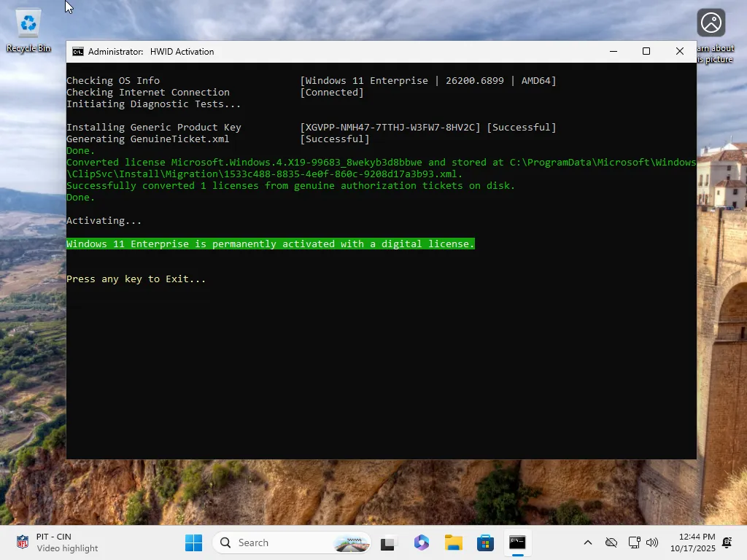The width and height of the screenshot is (747, 560).
Task: Click the 'Press any key to Exit...' text
Action: point(136,279)
